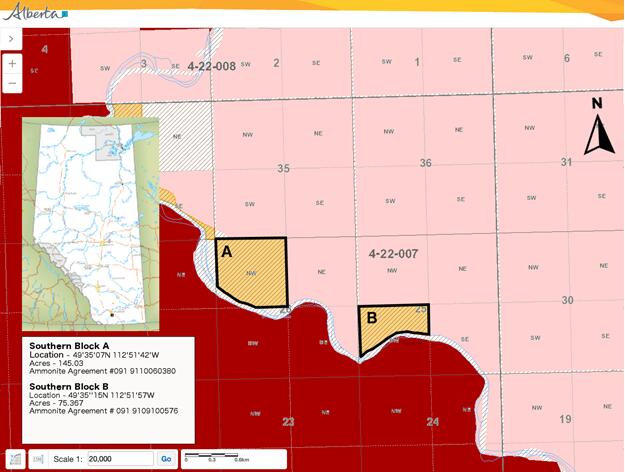Zoom out with the minus button

(x=12, y=83)
